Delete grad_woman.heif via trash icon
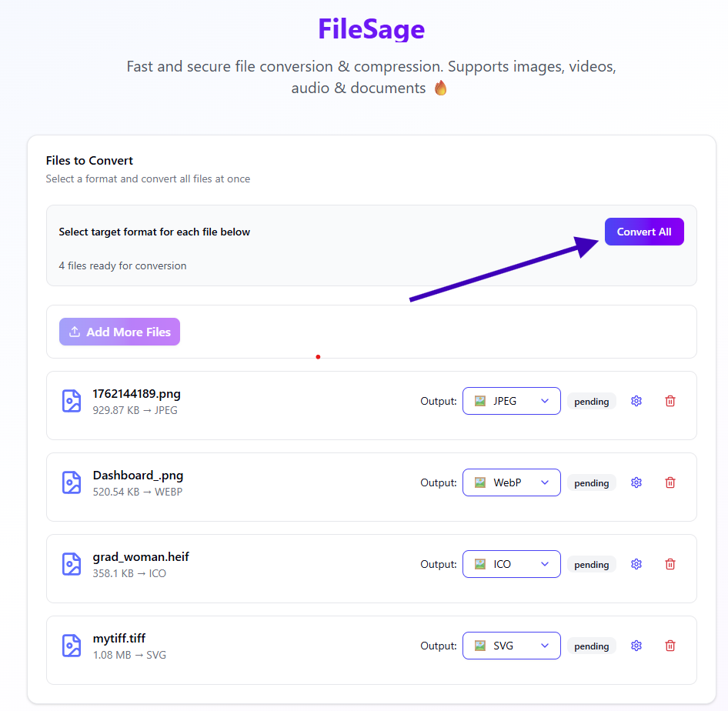Viewport: 728px width, 711px height. (670, 564)
